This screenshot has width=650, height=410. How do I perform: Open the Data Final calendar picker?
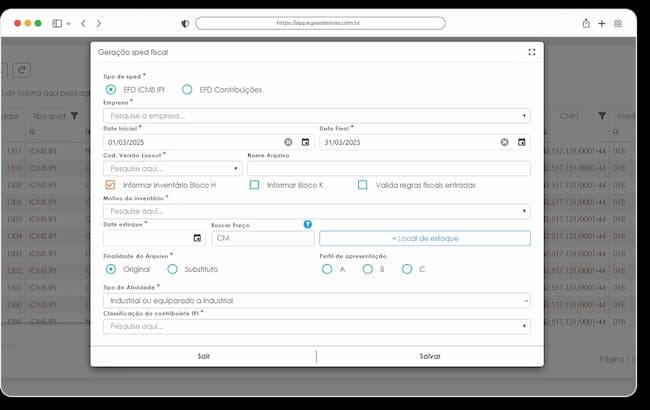pos(521,142)
